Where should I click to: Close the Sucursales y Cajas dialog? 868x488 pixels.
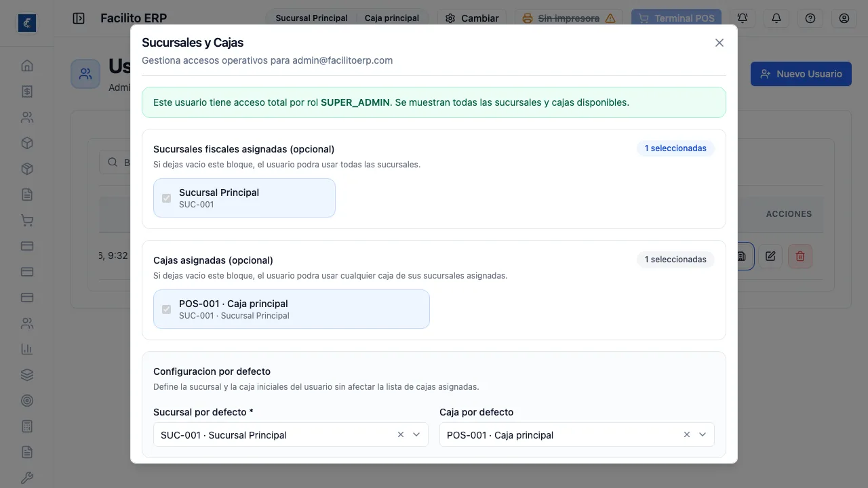click(x=719, y=43)
